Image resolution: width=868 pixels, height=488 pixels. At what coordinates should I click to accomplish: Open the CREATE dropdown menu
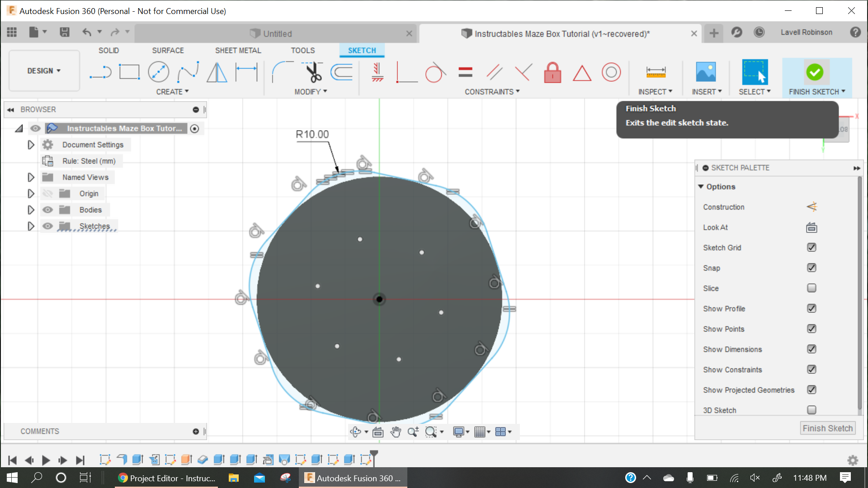coord(172,92)
